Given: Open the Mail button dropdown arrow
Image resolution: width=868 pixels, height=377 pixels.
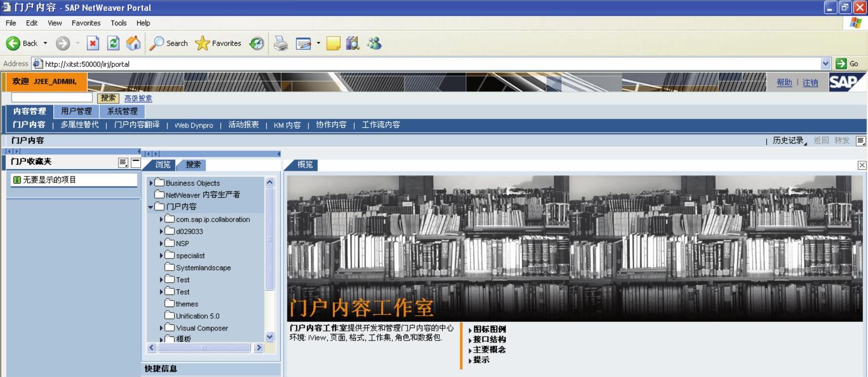Looking at the screenshot, I should pyautogui.click(x=318, y=44).
